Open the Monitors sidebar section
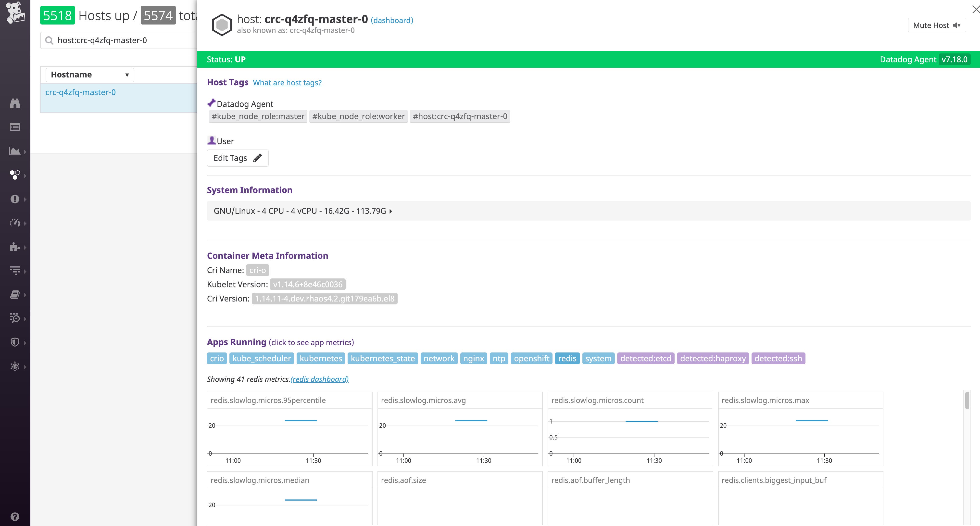The image size is (980, 526). [x=14, y=199]
